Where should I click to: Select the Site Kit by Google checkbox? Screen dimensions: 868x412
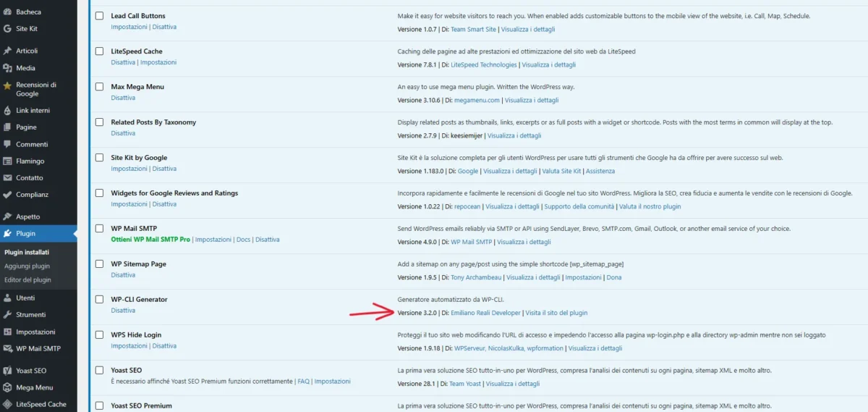[x=100, y=158]
